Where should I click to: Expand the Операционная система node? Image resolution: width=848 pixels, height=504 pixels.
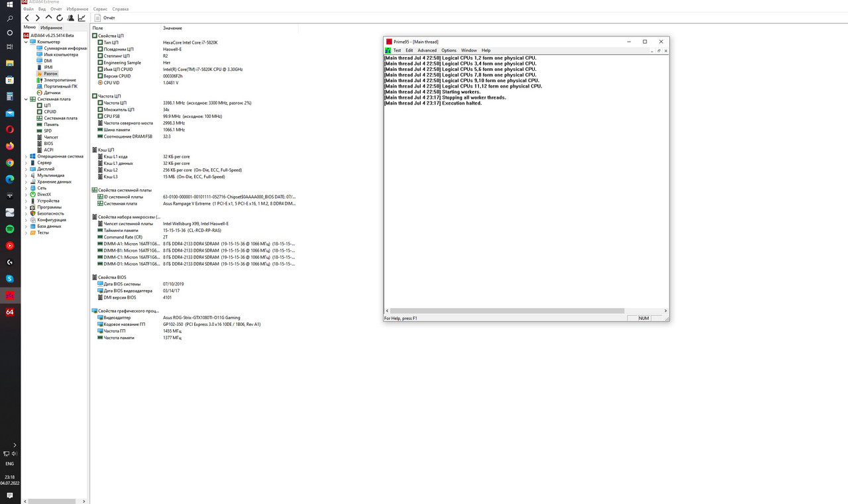(26, 156)
